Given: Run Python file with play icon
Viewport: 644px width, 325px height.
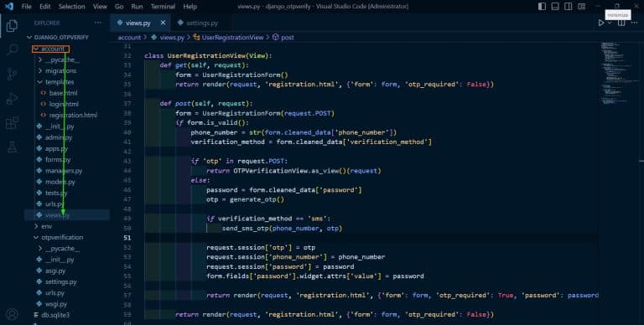Looking at the screenshot, I should [601, 23].
